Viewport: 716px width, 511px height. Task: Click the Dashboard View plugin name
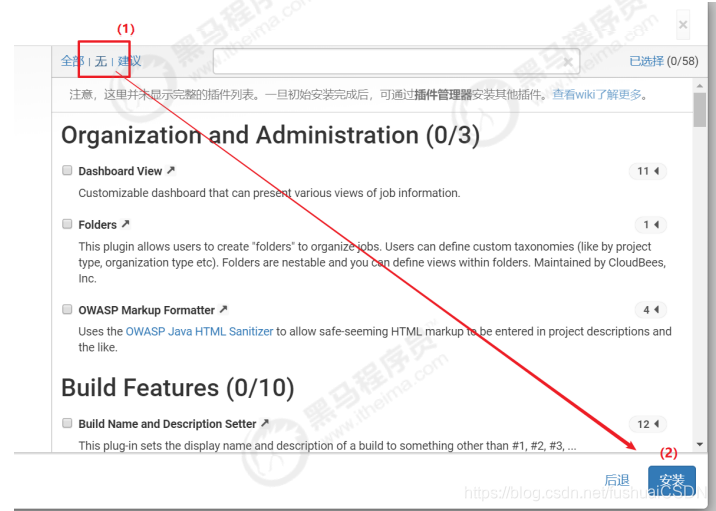pos(120,171)
